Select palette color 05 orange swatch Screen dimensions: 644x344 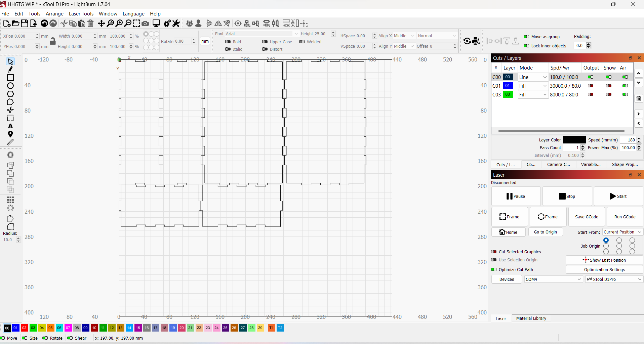tap(50, 328)
